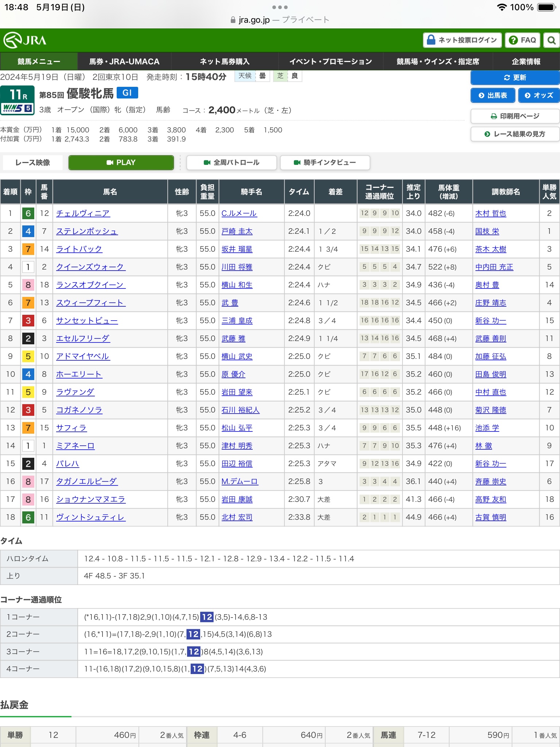Open jockey C.ルメール
The image size is (560, 747).
click(239, 213)
